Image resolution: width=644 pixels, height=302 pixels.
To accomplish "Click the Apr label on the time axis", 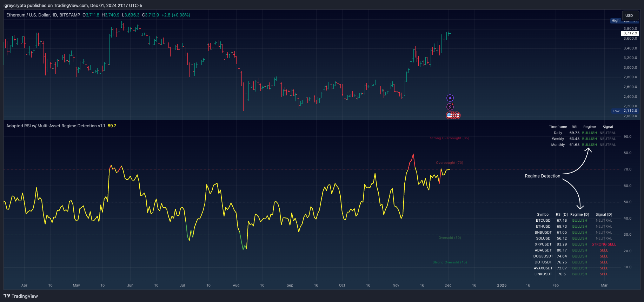I will click(x=24, y=286).
